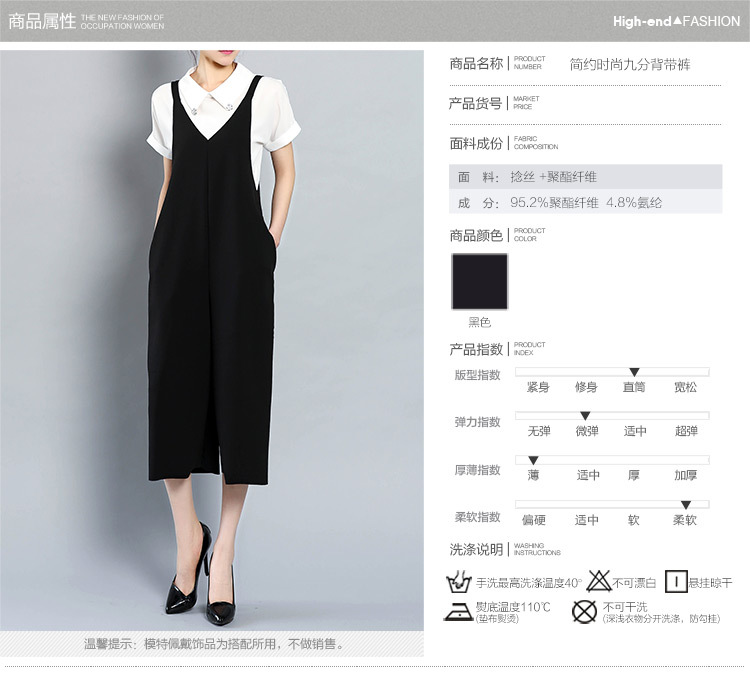Click the 宽松 fit option
Screen dimensions: 750x673
tap(685, 387)
